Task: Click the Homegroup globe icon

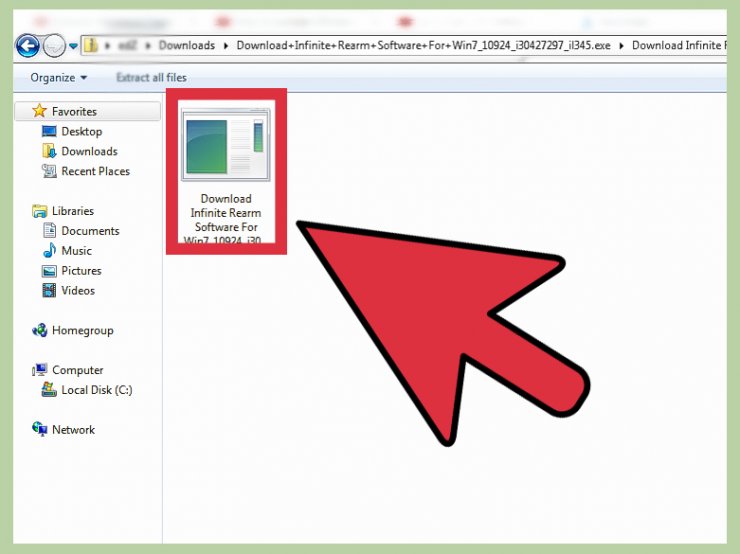Action: coord(40,330)
